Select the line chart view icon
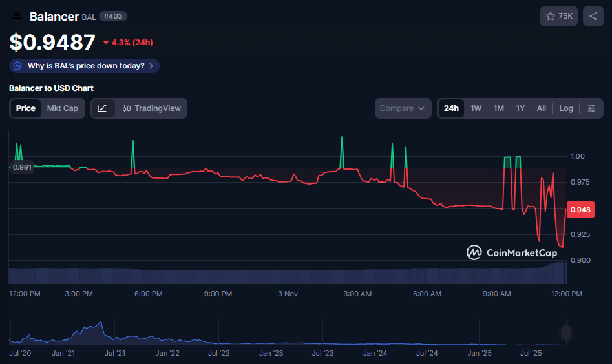This screenshot has height=364, width=612. 103,108
